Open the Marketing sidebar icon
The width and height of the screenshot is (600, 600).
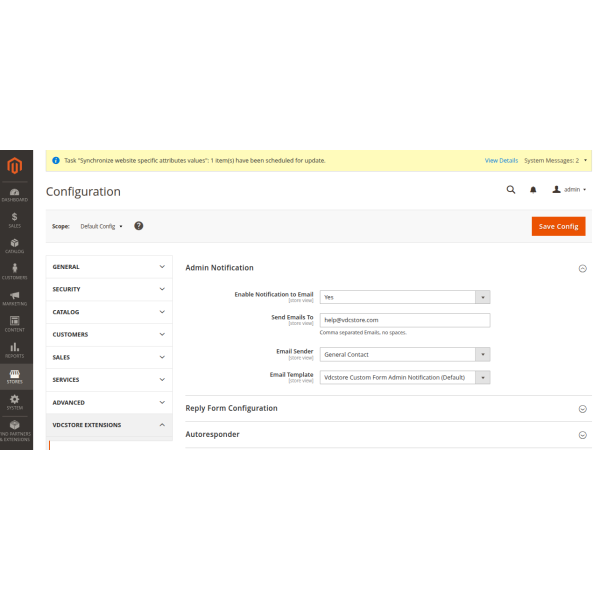(15, 297)
